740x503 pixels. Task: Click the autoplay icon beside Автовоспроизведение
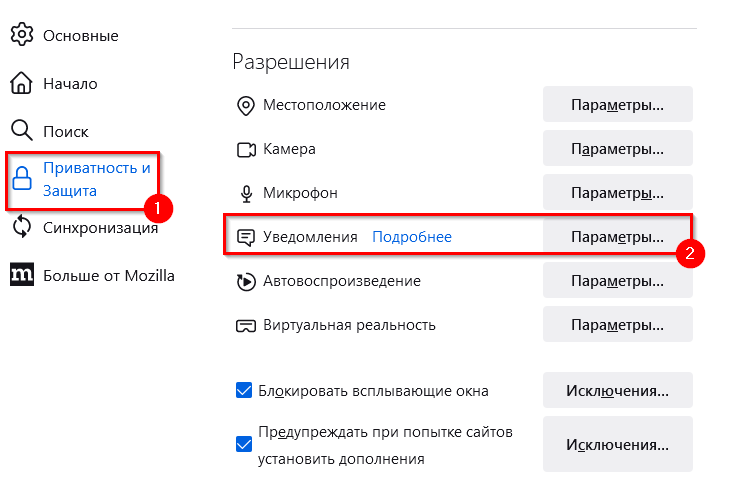(245, 281)
